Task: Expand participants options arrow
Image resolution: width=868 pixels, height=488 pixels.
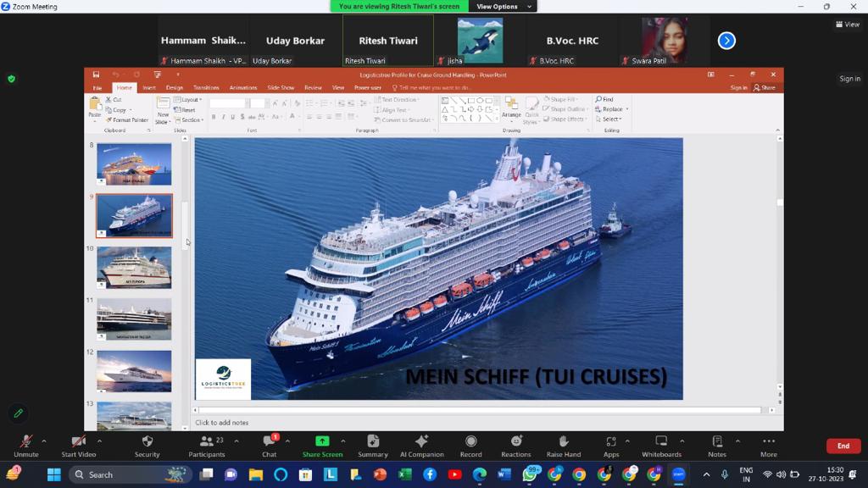Action: click(236, 441)
